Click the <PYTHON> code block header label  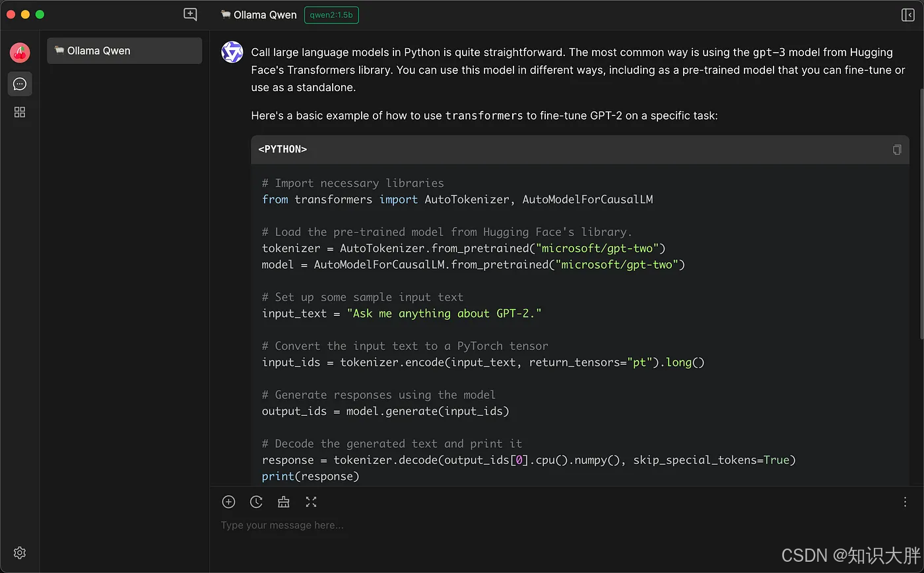282,150
